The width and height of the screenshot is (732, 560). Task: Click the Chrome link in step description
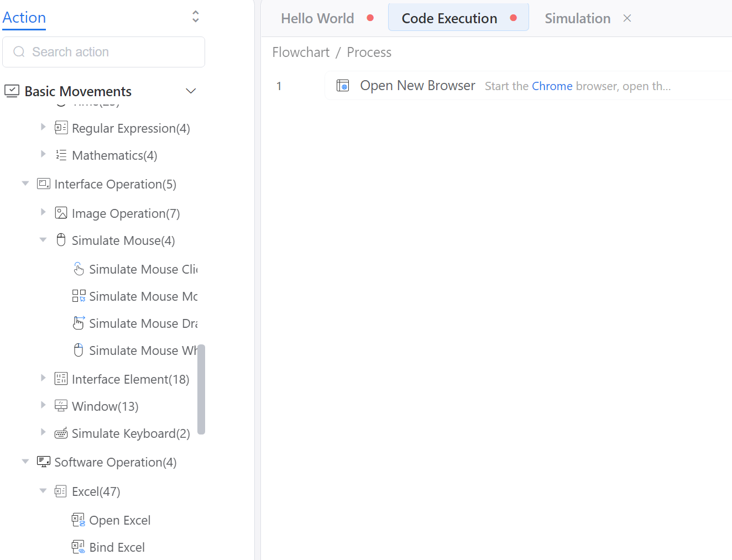tap(552, 86)
